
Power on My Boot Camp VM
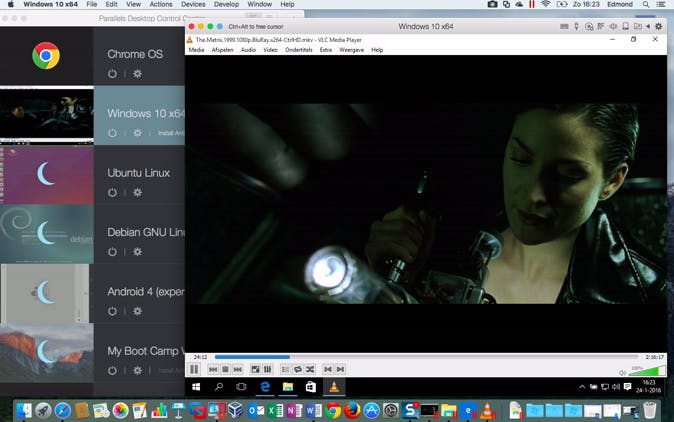pos(112,370)
